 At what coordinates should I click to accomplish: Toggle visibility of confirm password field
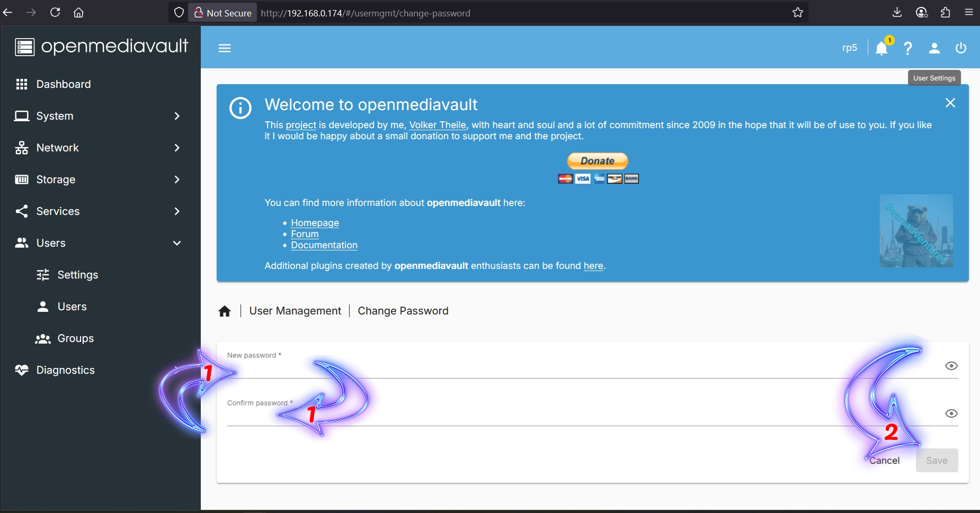coord(951,413)
